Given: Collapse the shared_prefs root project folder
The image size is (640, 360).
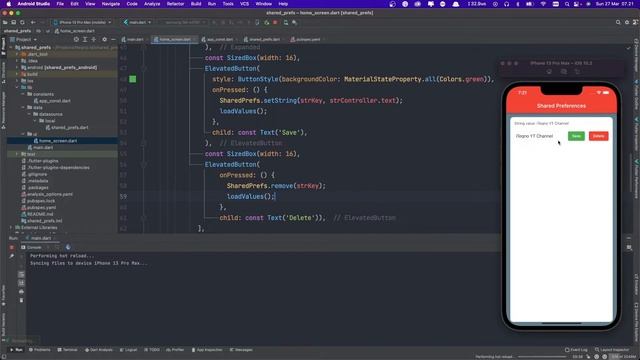Looking at the screenshot, I should tap(11, 48).
